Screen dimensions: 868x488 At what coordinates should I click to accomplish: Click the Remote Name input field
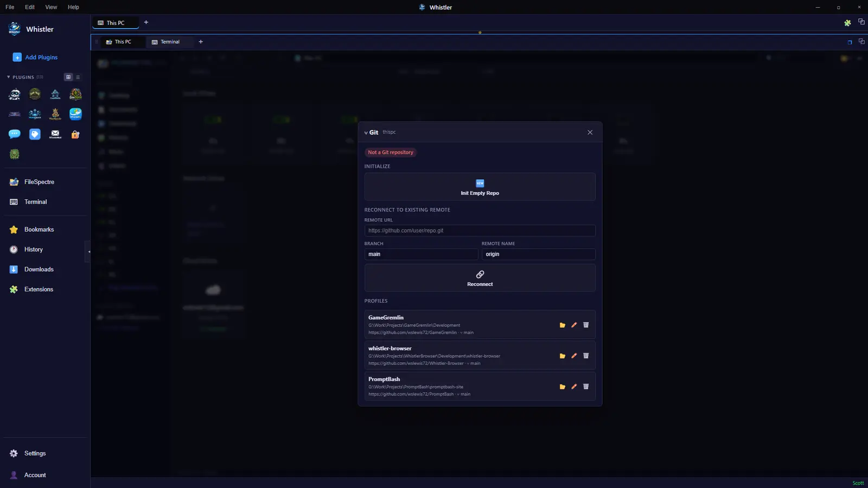539,254
